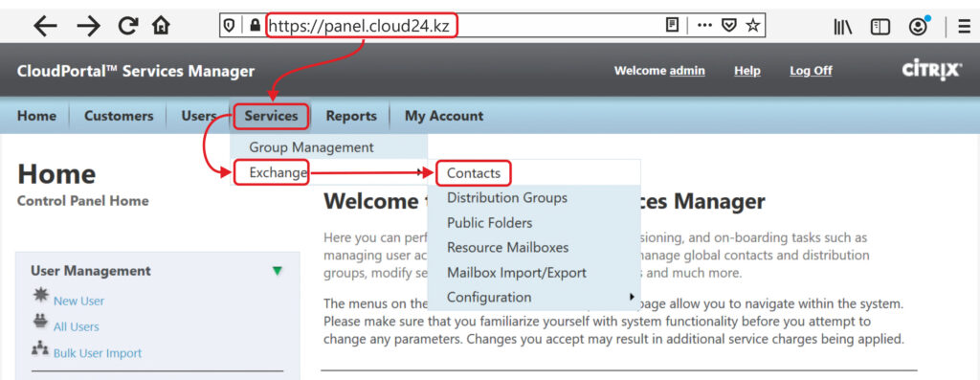Screen dimensions: 980x380
Task: Select Exchange in the Services menu
Action: (x=329, y=172)
